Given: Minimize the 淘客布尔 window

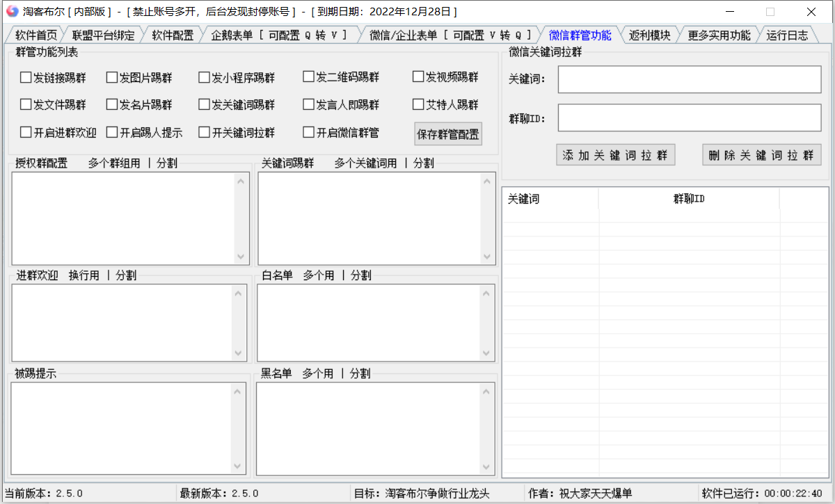Looking at the screenshot, I should pyautogui.click(x=730, y=12).
